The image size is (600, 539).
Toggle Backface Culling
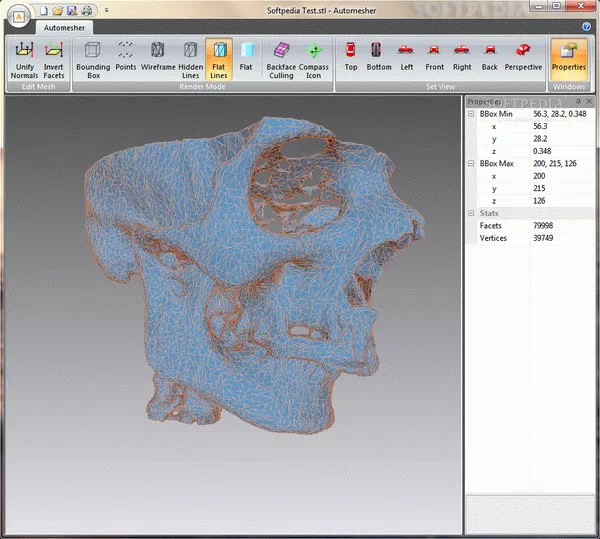click(x=281, y=58)
